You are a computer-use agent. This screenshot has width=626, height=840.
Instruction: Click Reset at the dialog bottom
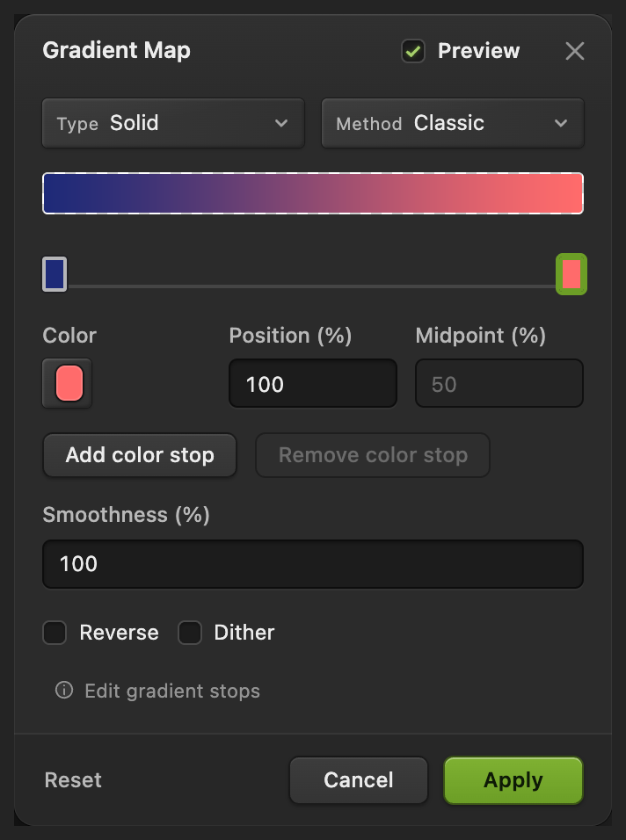[73, 780]
